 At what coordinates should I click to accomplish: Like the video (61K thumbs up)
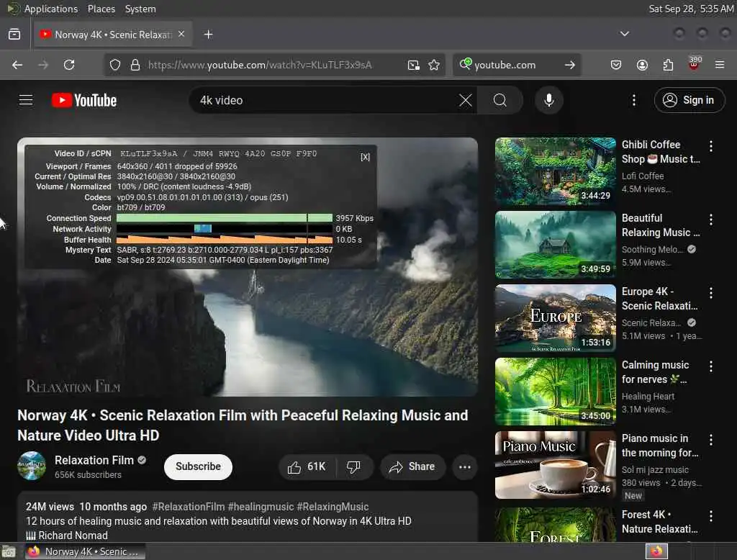coord(307,467)
